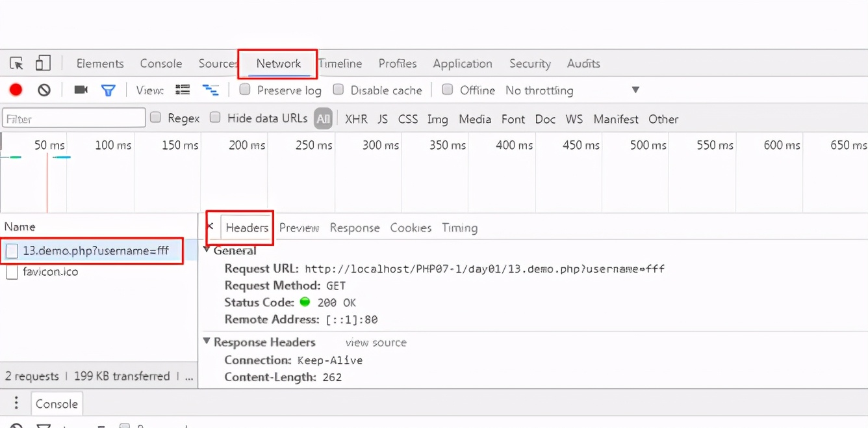Tick the Offline checkbox

(x=447, y=89)
